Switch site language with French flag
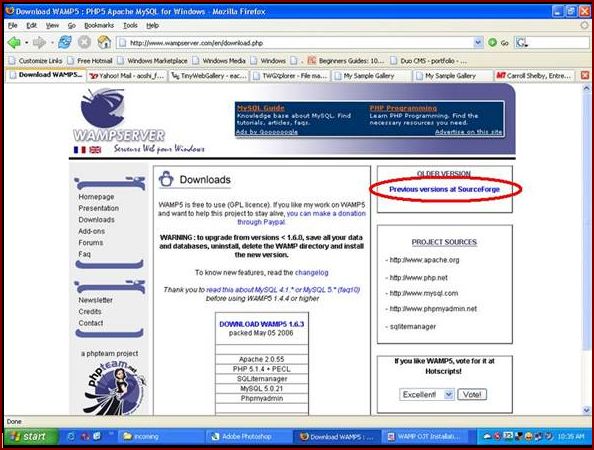The height and width of the screenshot is (450, 594). pos(80,150)
